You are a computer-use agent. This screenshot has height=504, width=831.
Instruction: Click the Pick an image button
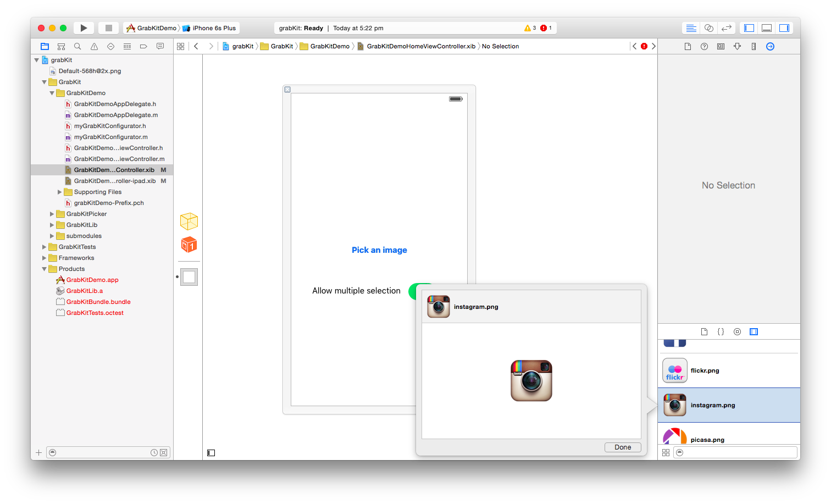click(x=379, y=250)
